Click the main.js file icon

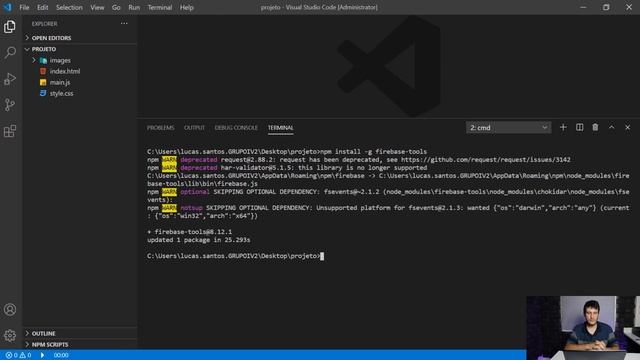[43, 82]
